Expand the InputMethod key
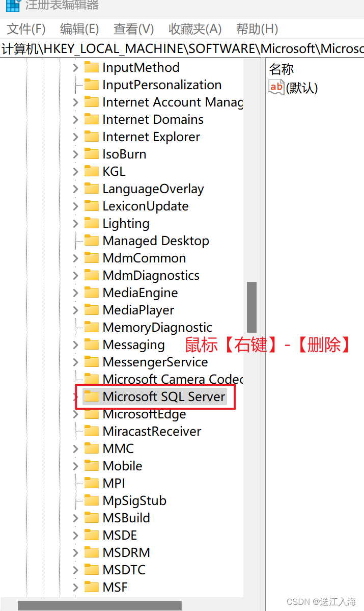Screen dimensions: 364x611 click(75, 67)
